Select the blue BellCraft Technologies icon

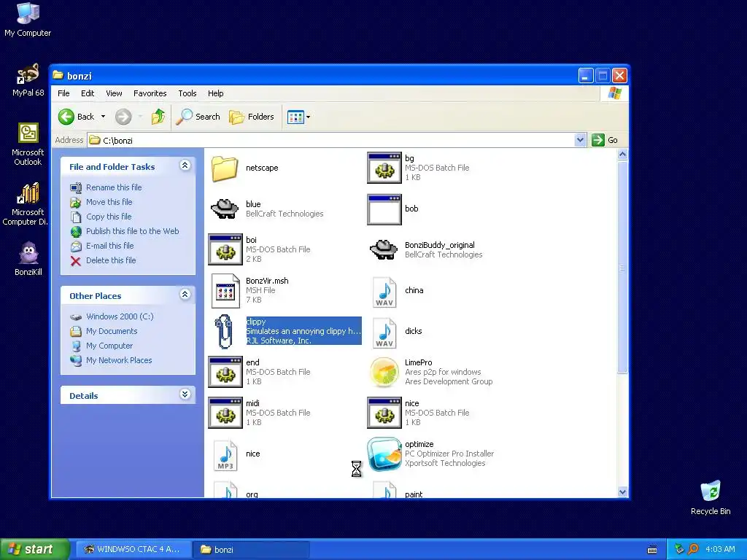225,209
